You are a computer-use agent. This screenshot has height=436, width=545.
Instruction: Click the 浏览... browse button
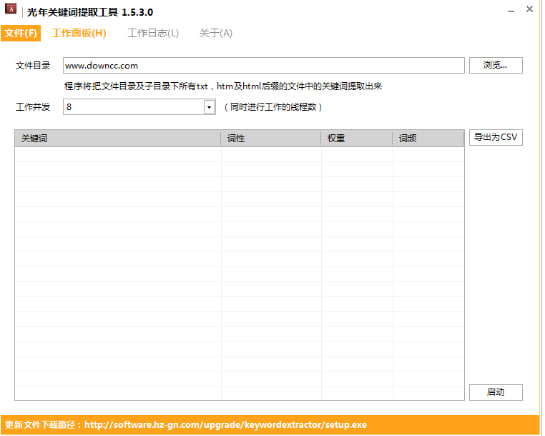pos(496,65)
